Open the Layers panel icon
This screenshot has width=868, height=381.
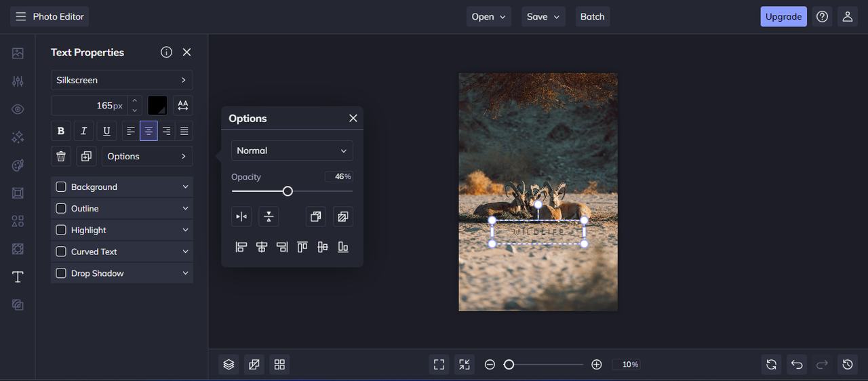[229, 365]
